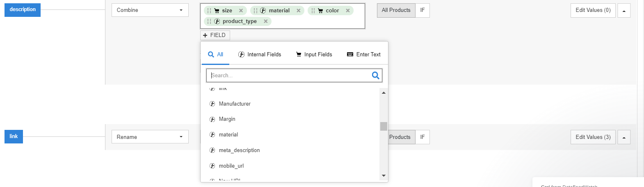Collapse the description row with arrow button
The height and width of the screenshot is (187, 644).
pos(624,11)
